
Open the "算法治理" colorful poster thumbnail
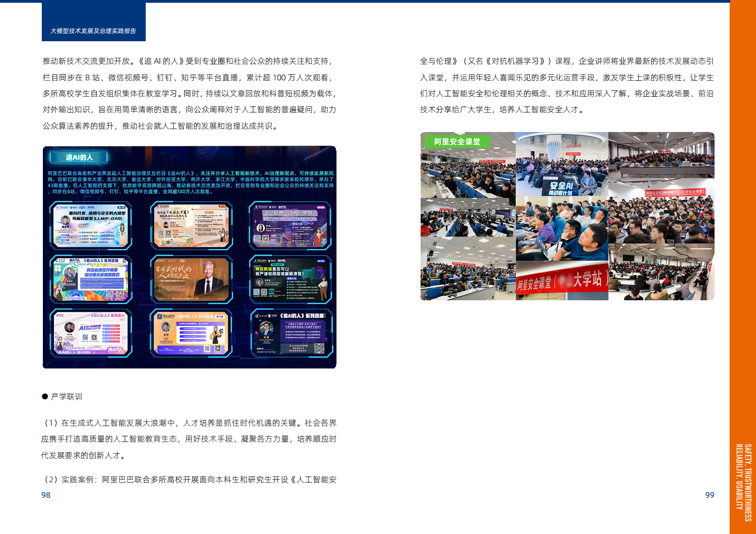click(91, 279)
